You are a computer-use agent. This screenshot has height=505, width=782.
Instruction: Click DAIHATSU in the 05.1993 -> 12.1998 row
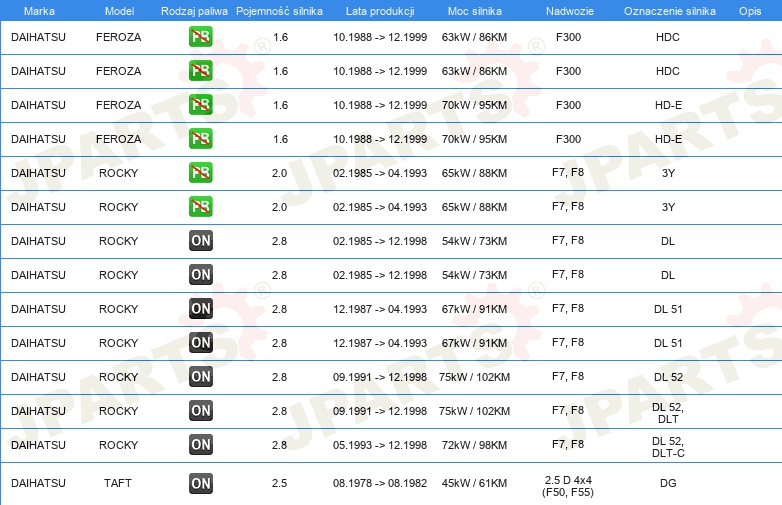tap(38, 445)
